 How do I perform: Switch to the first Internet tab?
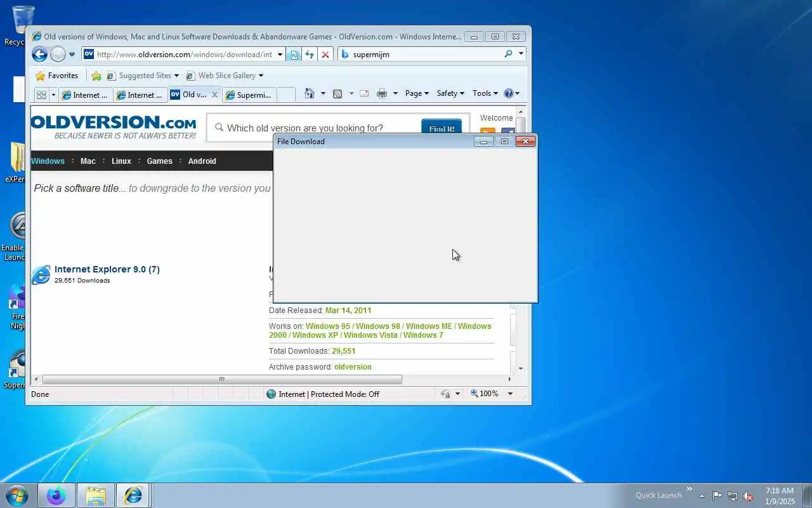point(86,95)
